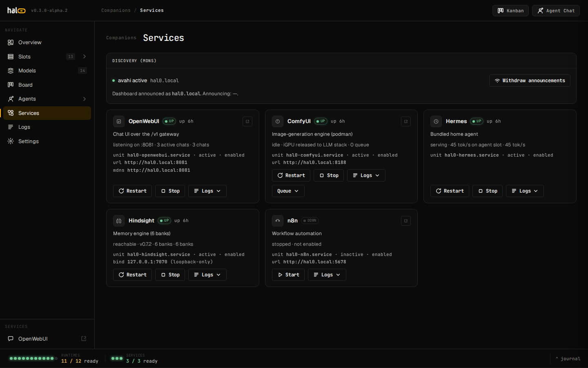The height and width of the screenshot is (368, 588).
Task: Click Models count badge 14
Action: pyautogui.click(x=82, y=71)
